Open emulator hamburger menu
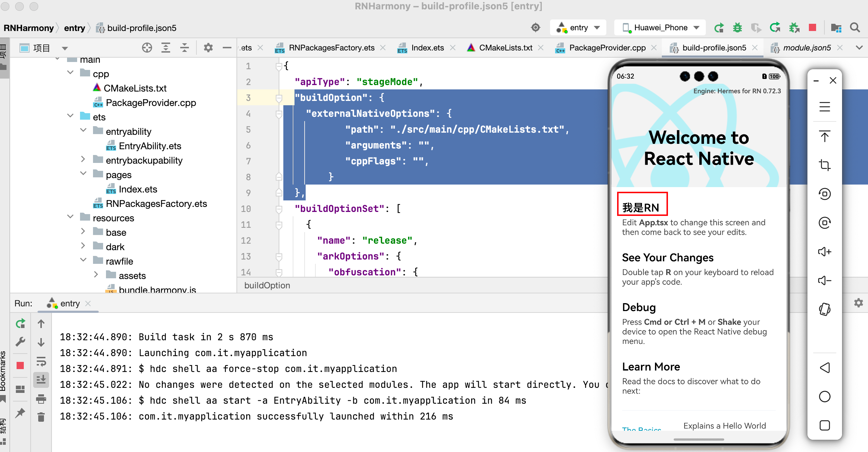 [825, 107]
